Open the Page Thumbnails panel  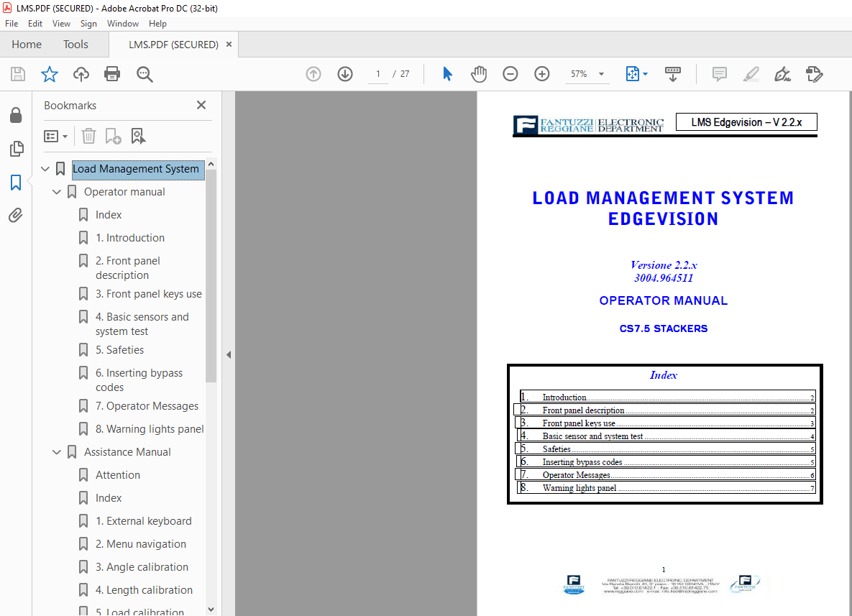pyautogui.click(x=16, y=149)
